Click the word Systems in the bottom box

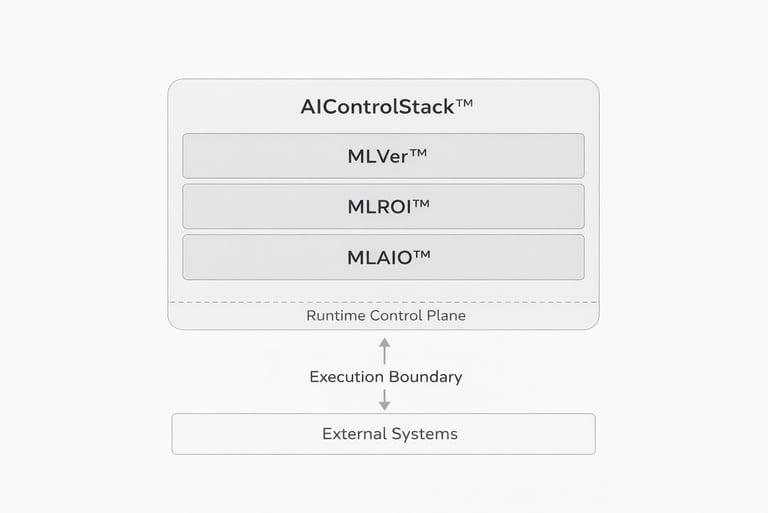pyautogui.click(x=424, y=434)
